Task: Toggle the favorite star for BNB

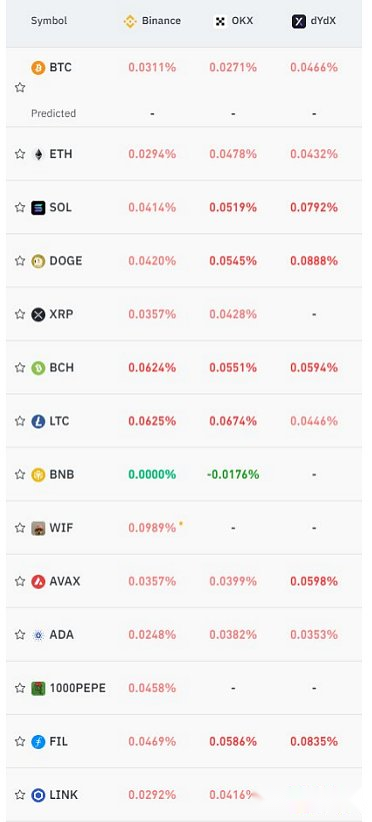Action: tap(20, 474)
